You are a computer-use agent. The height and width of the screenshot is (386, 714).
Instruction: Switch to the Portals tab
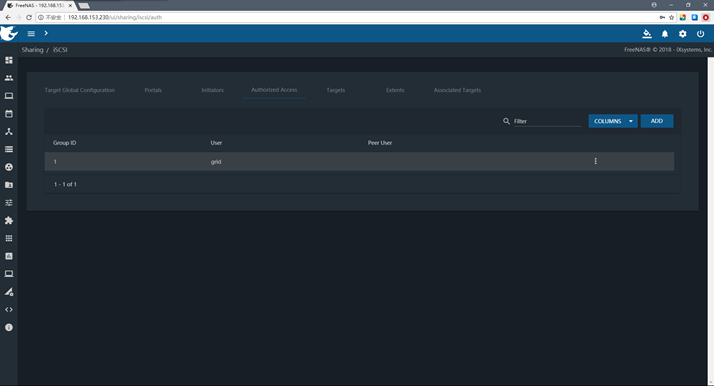pos(153,90)
